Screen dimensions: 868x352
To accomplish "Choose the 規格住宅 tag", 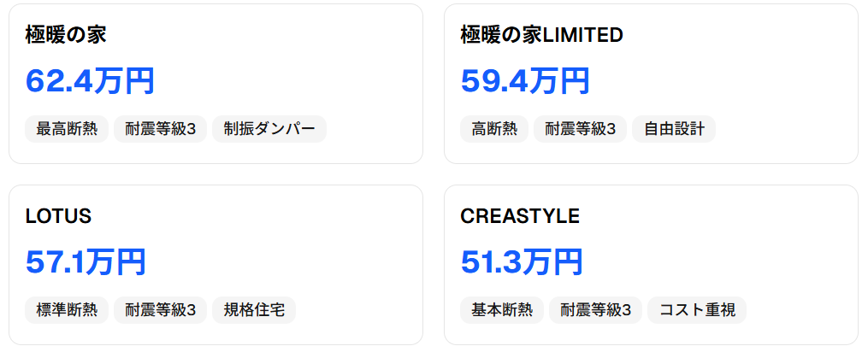I will pyautogui.click(x=254, y=309).
